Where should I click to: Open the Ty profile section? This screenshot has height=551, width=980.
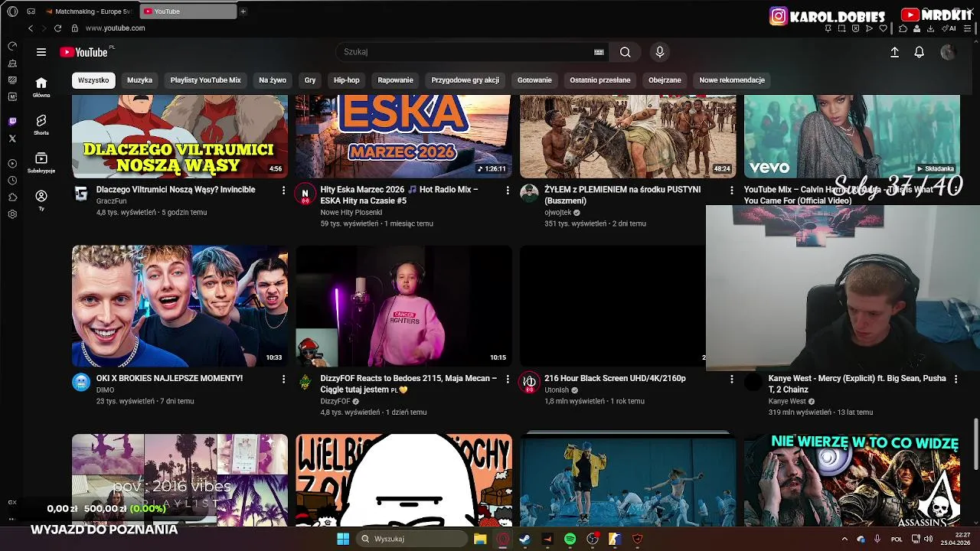click(41, 201)
